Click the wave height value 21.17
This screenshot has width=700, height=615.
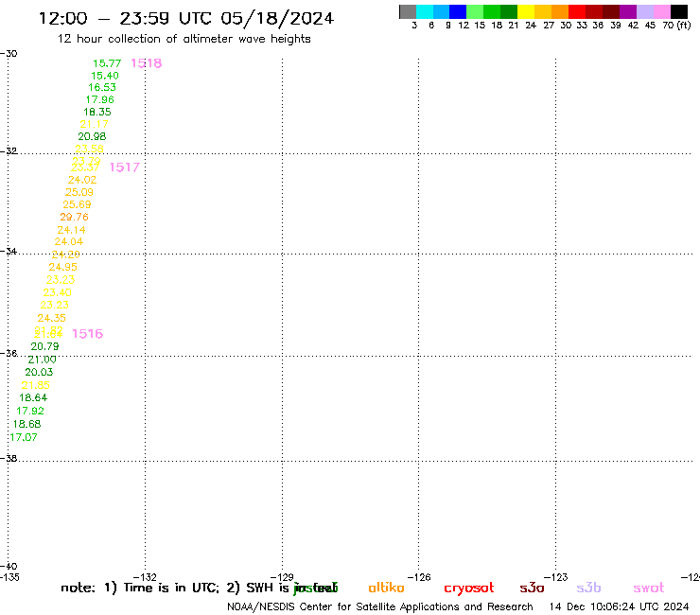pyautogui.click(x=95, y=124)
